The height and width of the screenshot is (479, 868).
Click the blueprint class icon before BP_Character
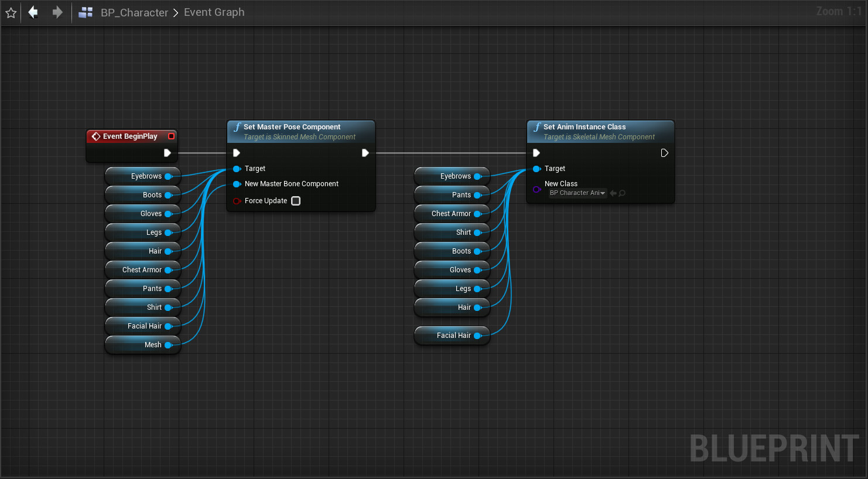tap(86, 12)
